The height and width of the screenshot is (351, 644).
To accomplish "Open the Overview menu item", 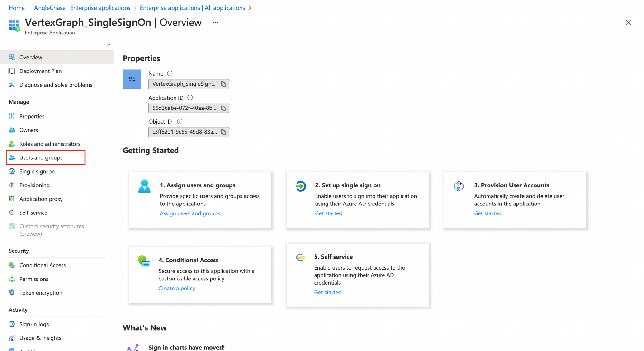I will [57, 57].
